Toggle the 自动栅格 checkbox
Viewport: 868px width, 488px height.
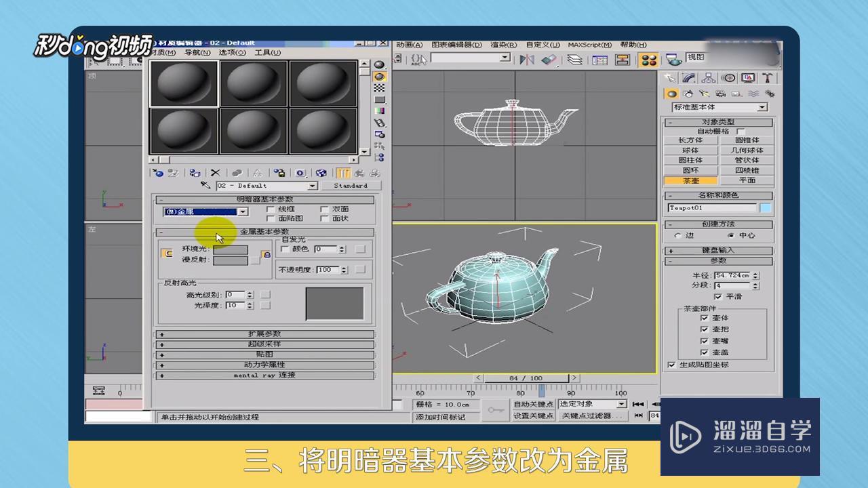741,131
